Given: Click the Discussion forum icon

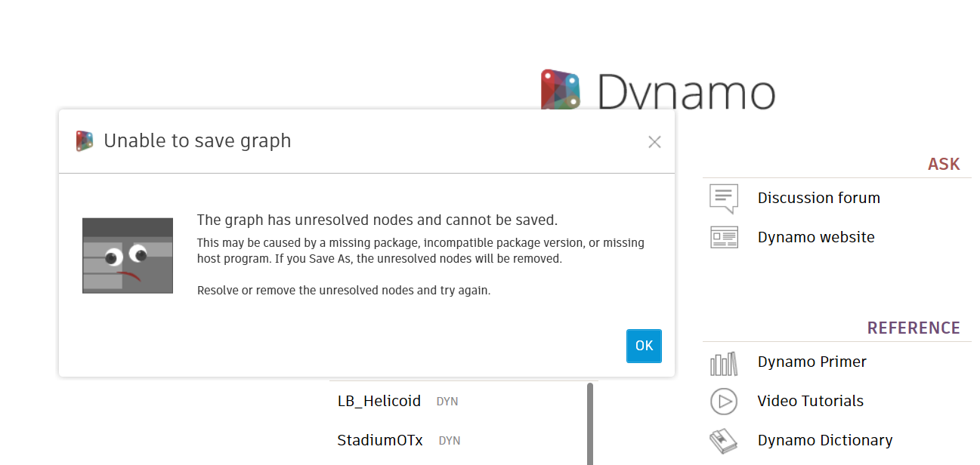Looking at the screenshot, I should (x=724, y=198).
